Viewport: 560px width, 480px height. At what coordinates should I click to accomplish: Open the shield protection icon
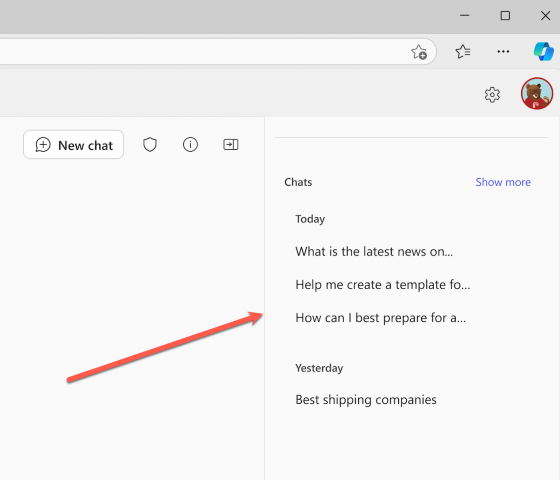(150, 145)
